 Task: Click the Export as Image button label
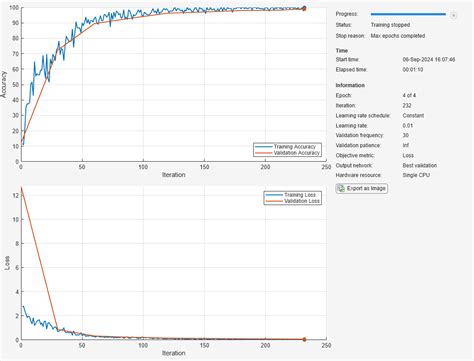click(x=366, y=188)
